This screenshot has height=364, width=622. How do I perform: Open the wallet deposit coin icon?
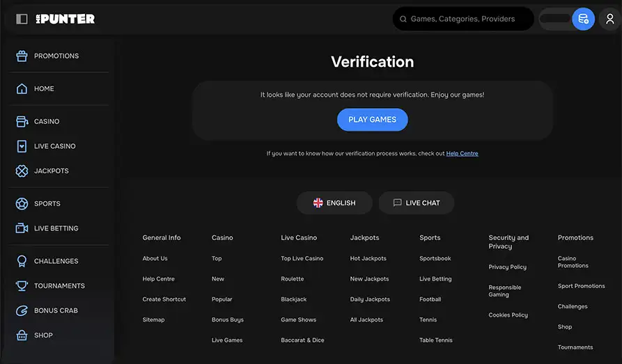pos(583,19)
